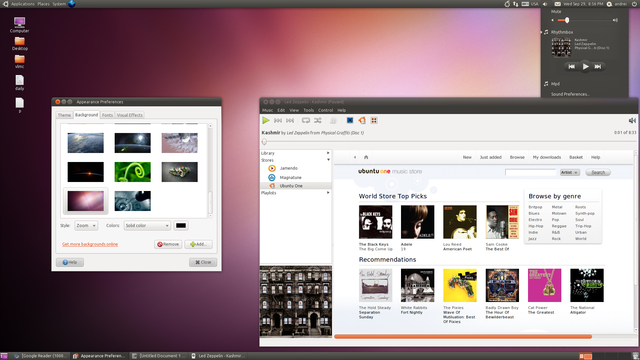Select the green spiral plant wallpaper
The image size is (640, 360).
click(x=133, y=172)
